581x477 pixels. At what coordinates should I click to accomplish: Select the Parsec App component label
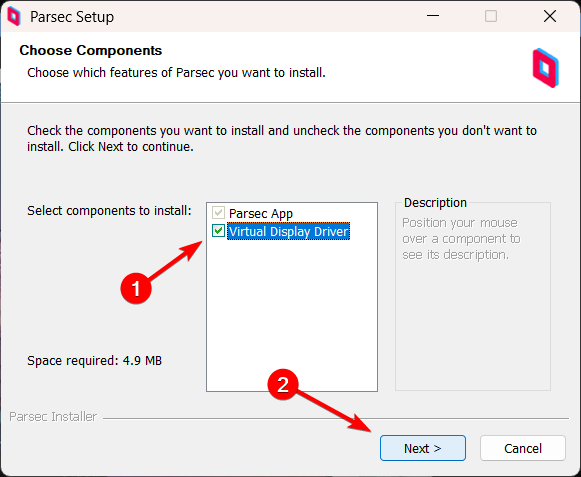coord(260,213)
